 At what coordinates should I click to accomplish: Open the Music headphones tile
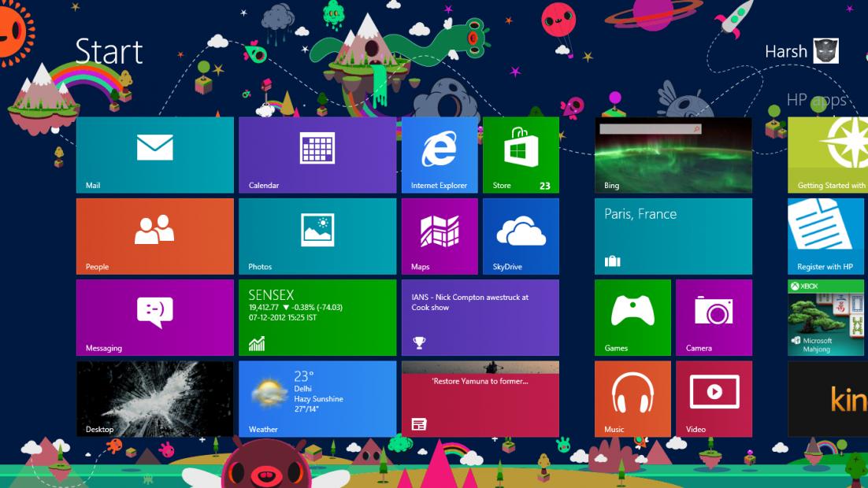tap(632, 398)
